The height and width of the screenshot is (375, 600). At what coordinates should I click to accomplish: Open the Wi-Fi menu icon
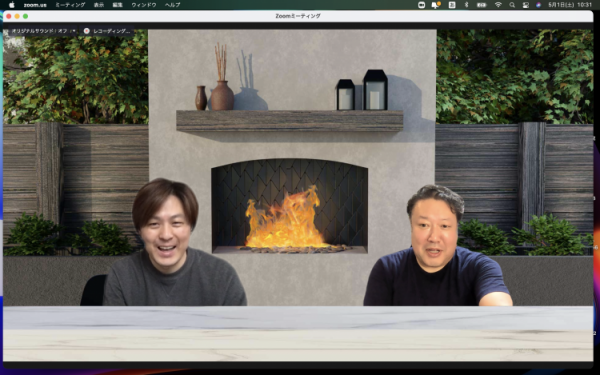498,5
